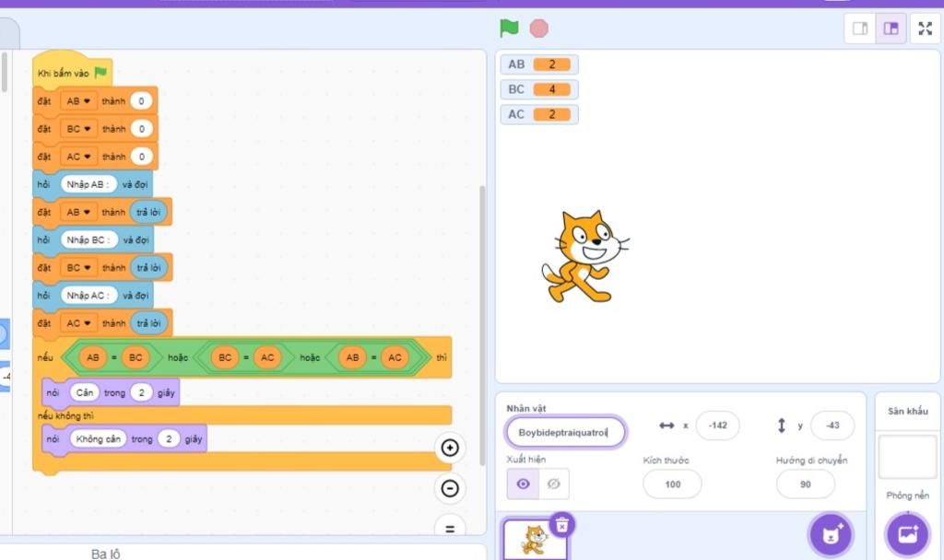944x560 pixels.
Task: Click the Nhập AB : question text field
Action: (88, 184)
